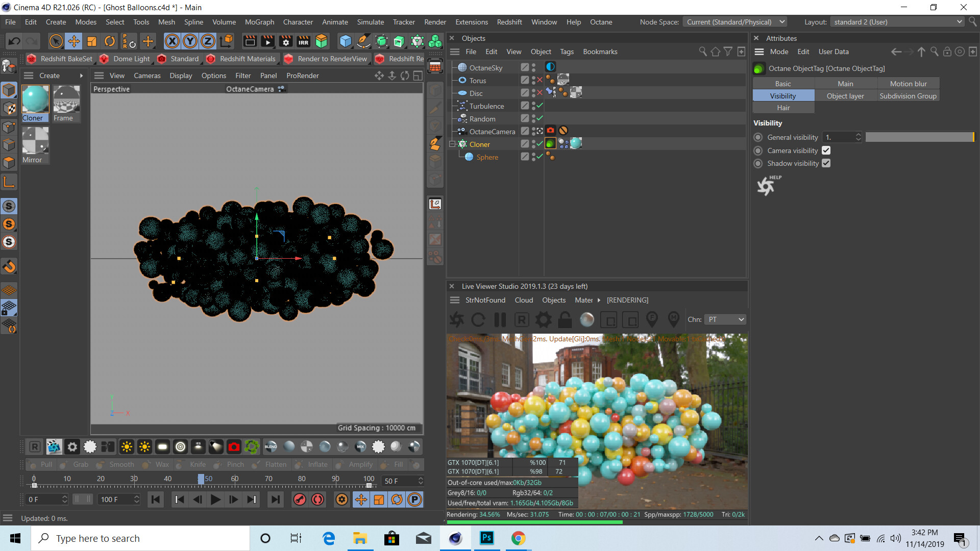Click the Undo arrow icon
This screenshot has width=980, height=551.
tap(14, 41)
